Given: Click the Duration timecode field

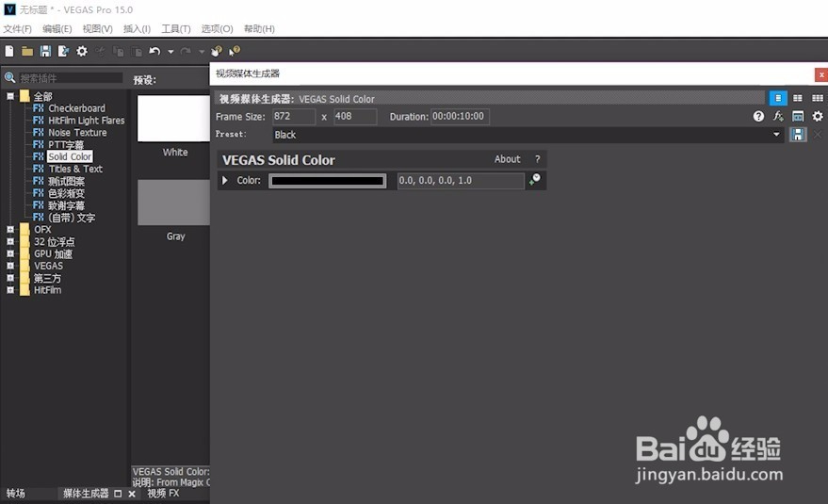Looking at the screenshot, I should pos(460,116).
